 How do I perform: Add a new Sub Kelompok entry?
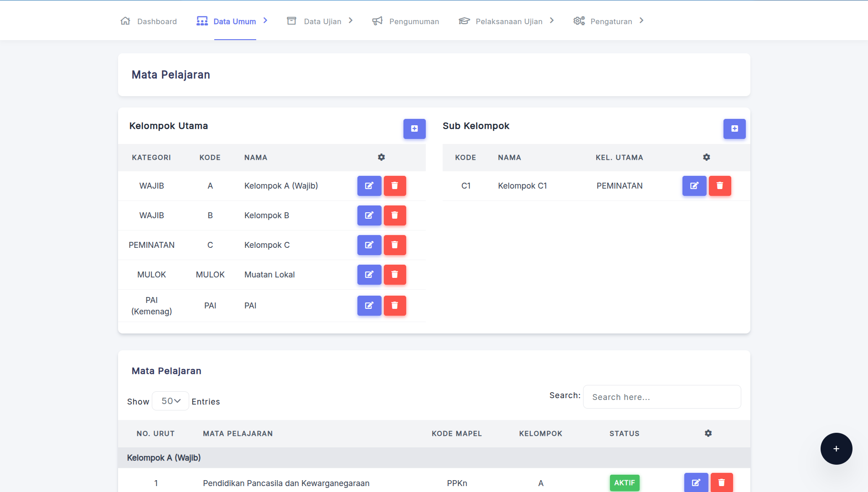(x=734, y=129)
